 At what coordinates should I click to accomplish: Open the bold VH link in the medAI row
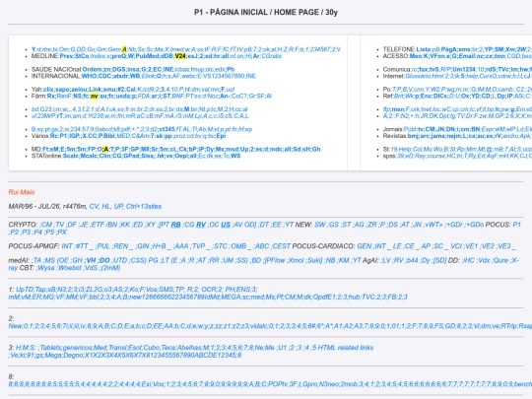91,260
